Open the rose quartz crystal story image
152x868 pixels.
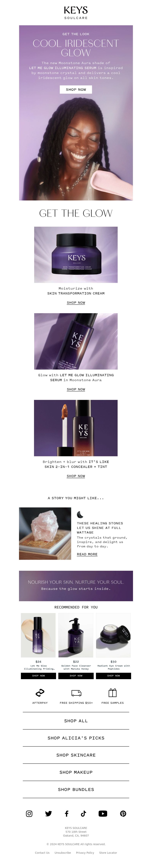(45, 533)
